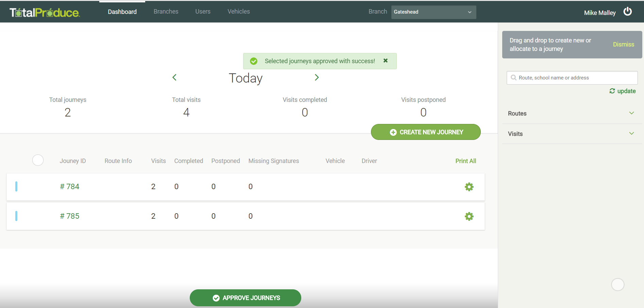
Task: Dismiss the drag and drop hint
Action: tap(623, 44)
